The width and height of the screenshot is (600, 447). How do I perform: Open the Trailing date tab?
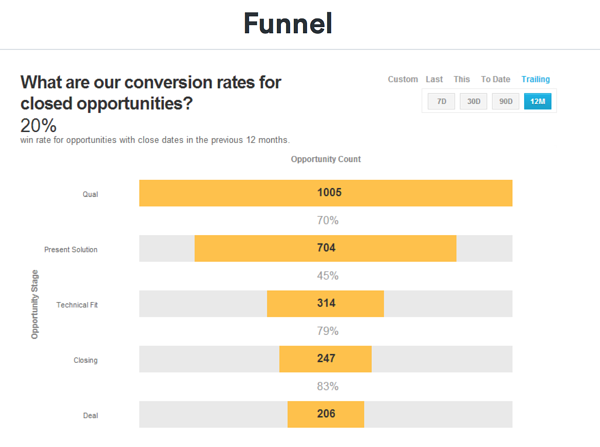click(535, 79)
